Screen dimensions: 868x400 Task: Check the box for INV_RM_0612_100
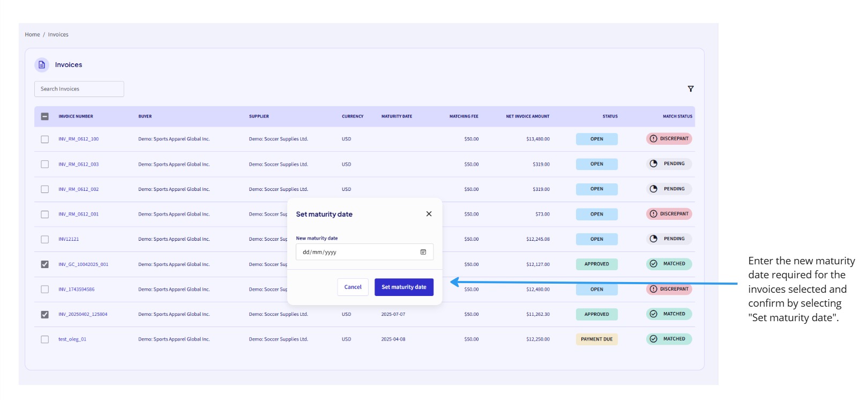coord(45,139)
